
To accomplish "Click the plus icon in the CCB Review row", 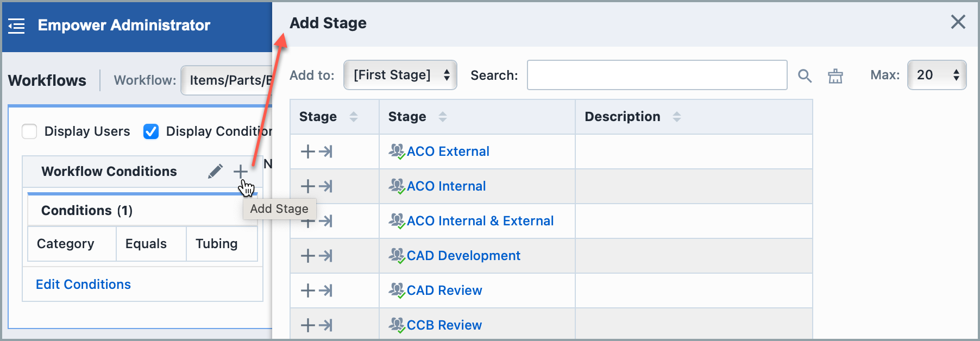I will pyautogui.click(x=307, y=325).
